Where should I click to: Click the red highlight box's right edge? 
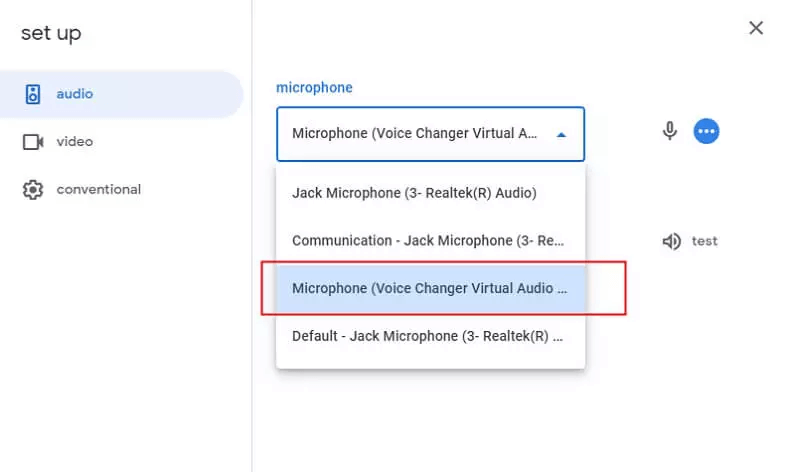pos(626,288)
